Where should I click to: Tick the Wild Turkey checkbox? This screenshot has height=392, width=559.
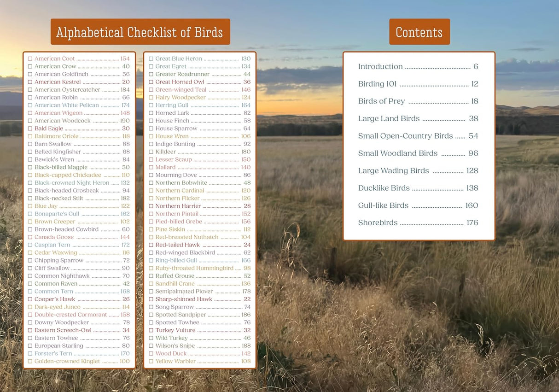tap(151, 338)
